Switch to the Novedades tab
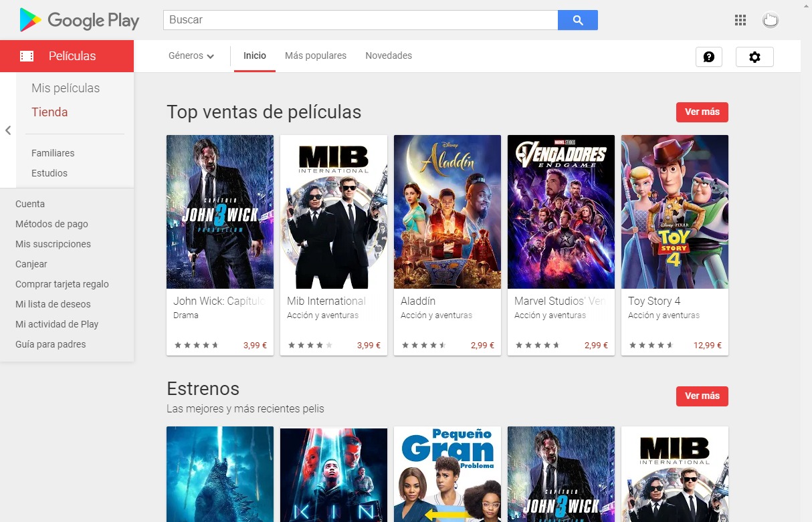This screenshot has height=522, width=812. click(389, 55)
